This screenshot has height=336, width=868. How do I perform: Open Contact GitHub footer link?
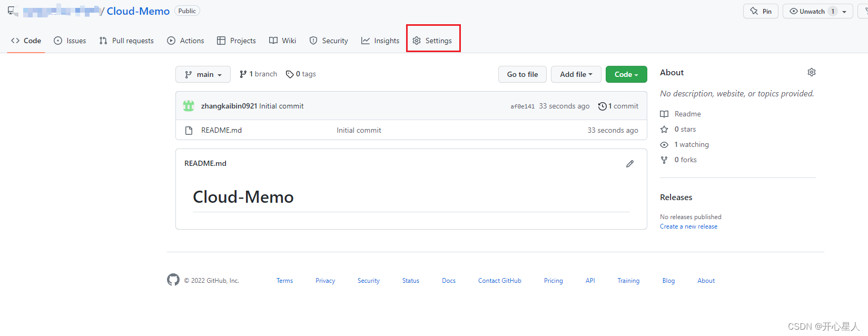(x=500, y=281)
